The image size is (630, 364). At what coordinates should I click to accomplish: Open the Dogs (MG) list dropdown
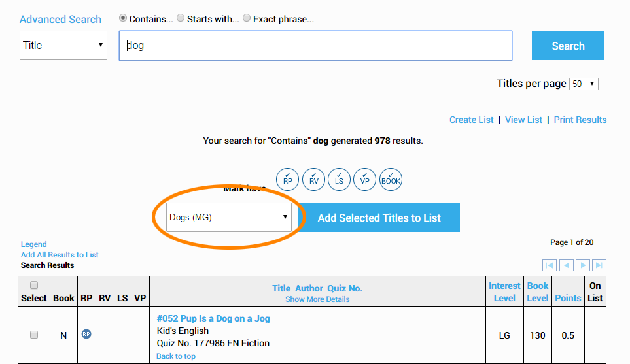[x=229, y=217]
